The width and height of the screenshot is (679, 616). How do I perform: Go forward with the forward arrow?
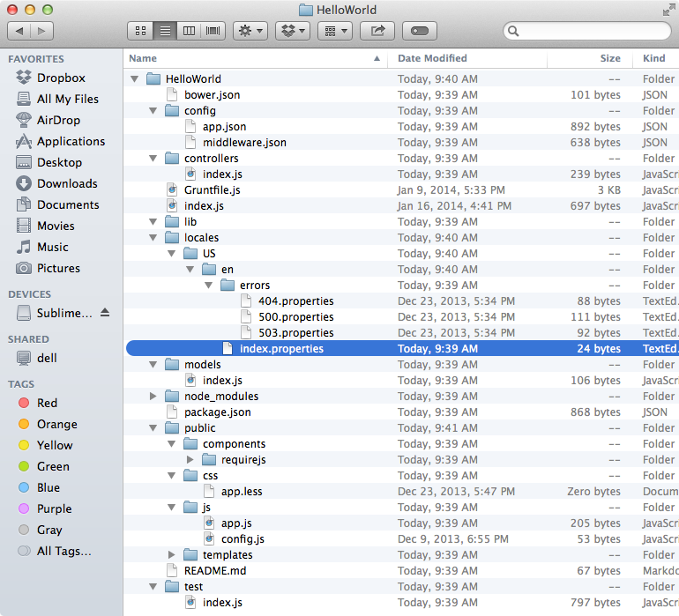[41, 31]
